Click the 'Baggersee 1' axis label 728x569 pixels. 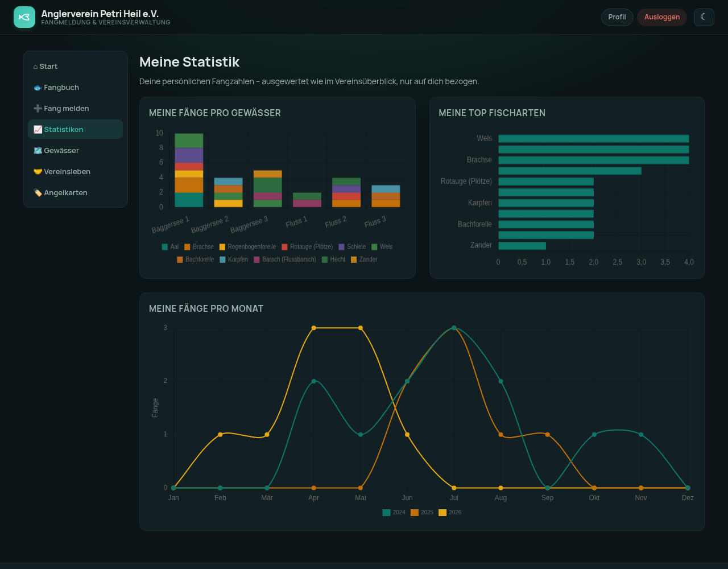pos(171,224)
